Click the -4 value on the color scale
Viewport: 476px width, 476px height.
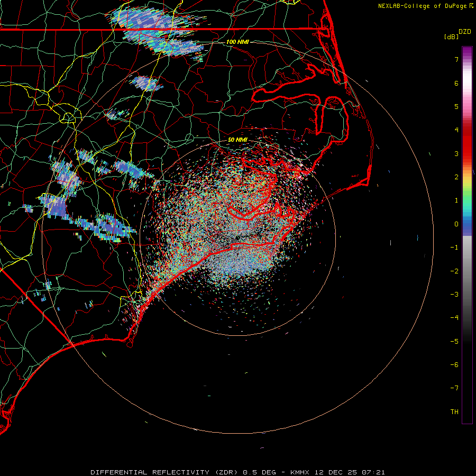(454, 318)
